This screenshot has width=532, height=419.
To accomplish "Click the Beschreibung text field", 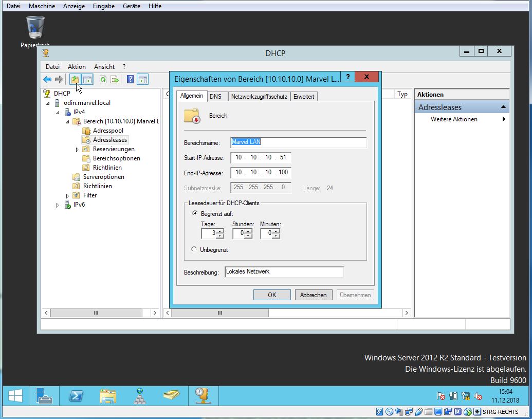I will tap(284, 272).
